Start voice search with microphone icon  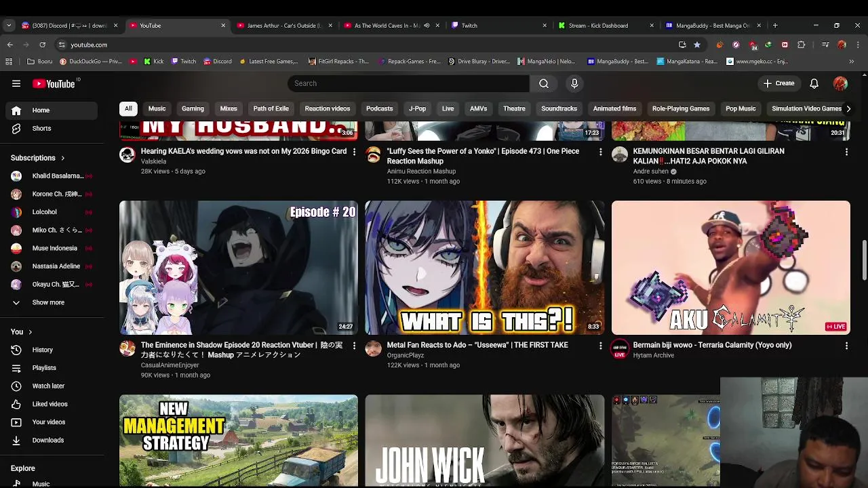(x=574, y=83)
